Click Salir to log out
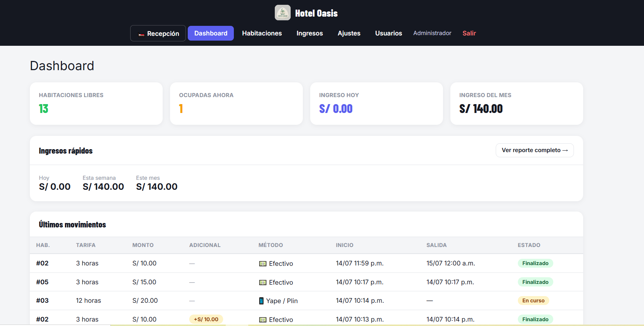The height and width of the screenshot is (326, 644). (469, 33)
